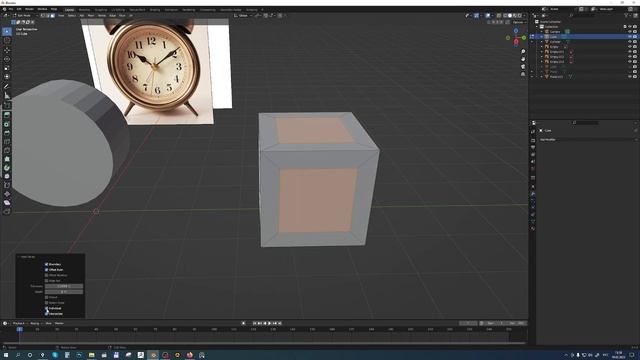Image resolution: width=640 pixels, height=360 pixels.
Task: Open the File menu
Action: 11,9
